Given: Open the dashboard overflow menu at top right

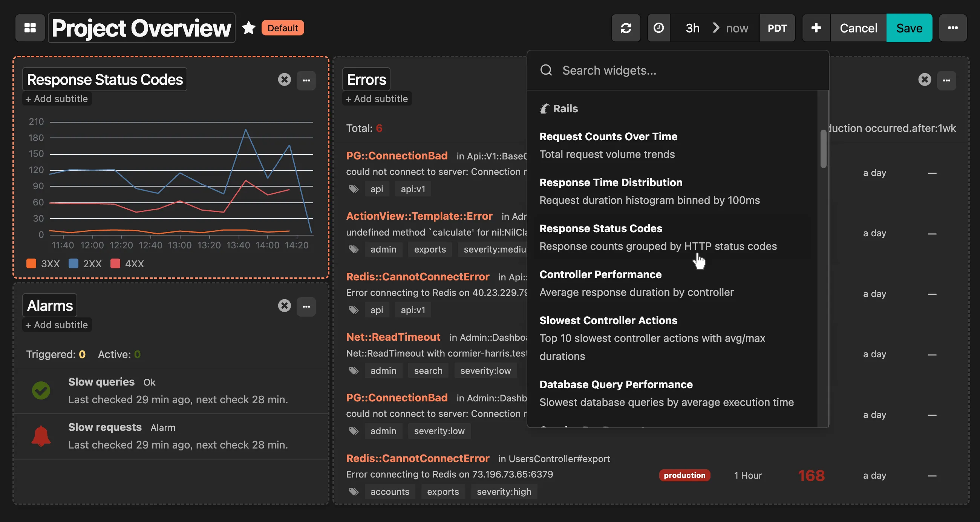Looking at the screenshot, I should point(953,28).
